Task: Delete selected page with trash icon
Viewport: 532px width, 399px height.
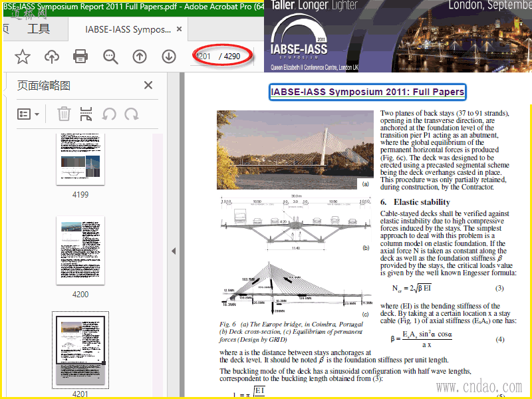Action: (64, 114)
